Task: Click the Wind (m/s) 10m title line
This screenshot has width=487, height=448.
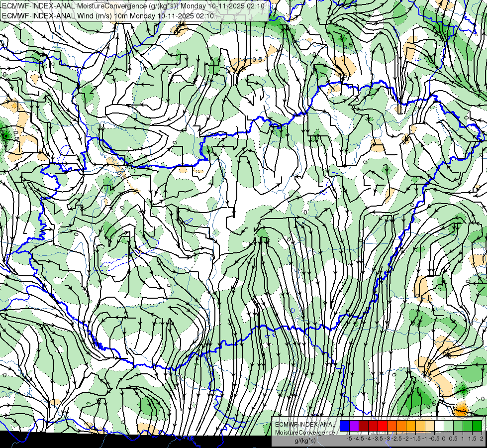Action: click(x=108, y=15)
